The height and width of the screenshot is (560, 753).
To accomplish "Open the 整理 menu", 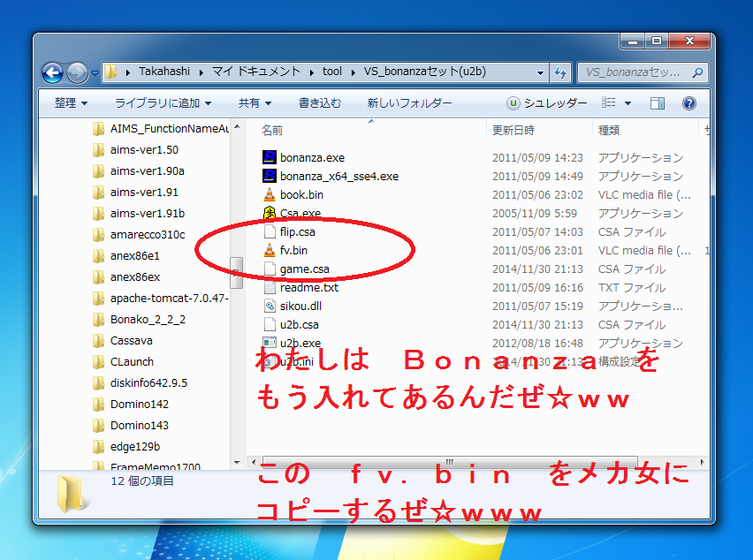I will 71,103.
